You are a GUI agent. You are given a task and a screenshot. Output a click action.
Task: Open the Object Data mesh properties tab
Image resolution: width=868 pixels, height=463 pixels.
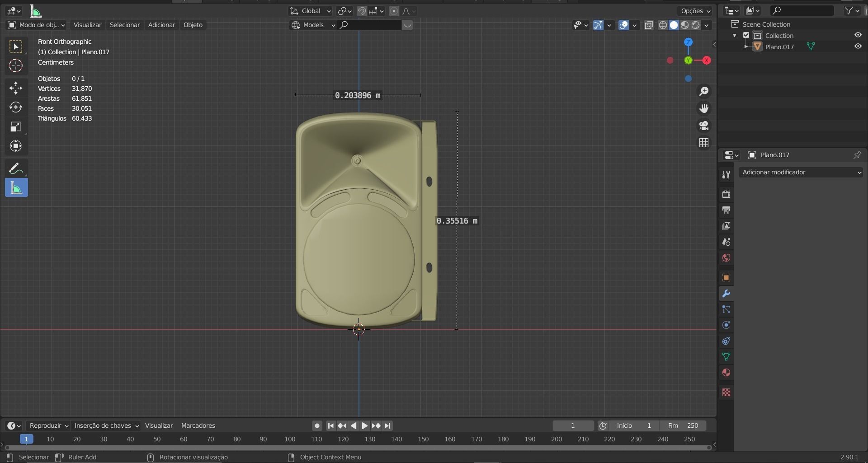pyautogui.click(x=726, y=356)
